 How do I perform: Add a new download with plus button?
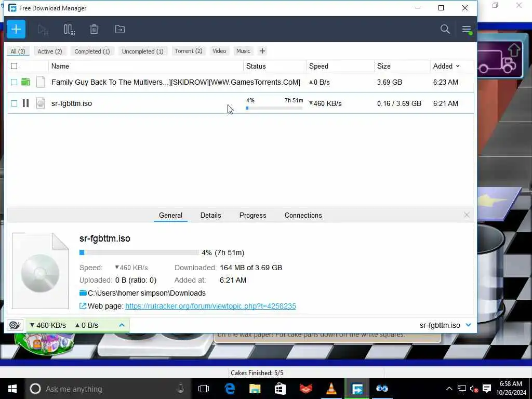16,29
